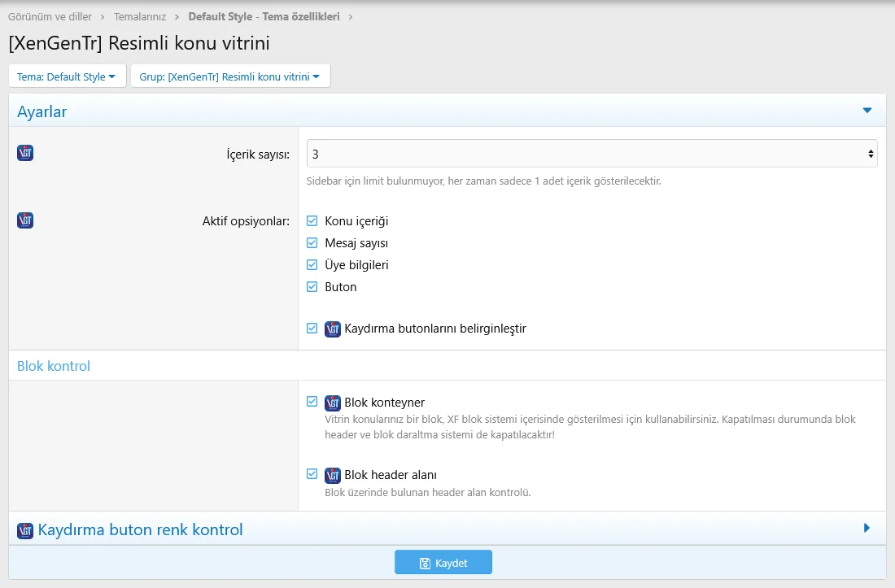895x588 pixels.
Task: Toggle the Mesaj sayısı checkbox
Action: pyautogui.click(x=312, y=242)
